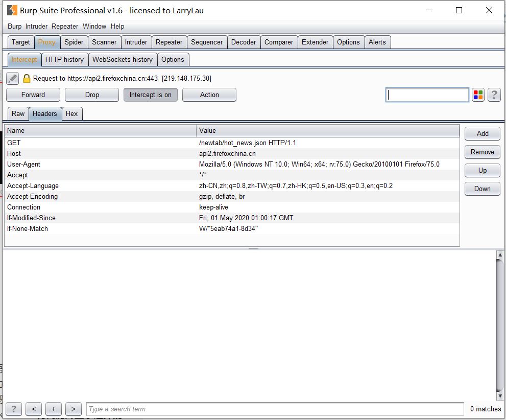Click the yellow padlock HTTPS icon
The width and height of the screenshot is (506, 420).
click(x=27, y=78)
